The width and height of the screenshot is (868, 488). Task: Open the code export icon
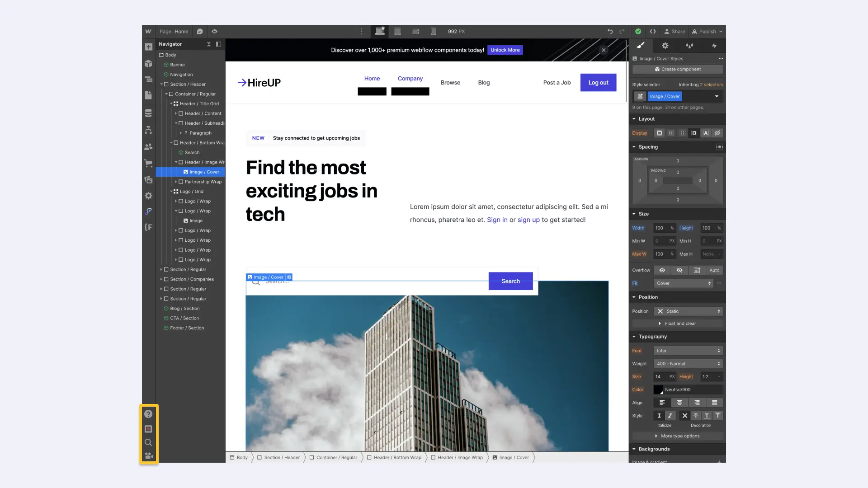tap(653, 32)
